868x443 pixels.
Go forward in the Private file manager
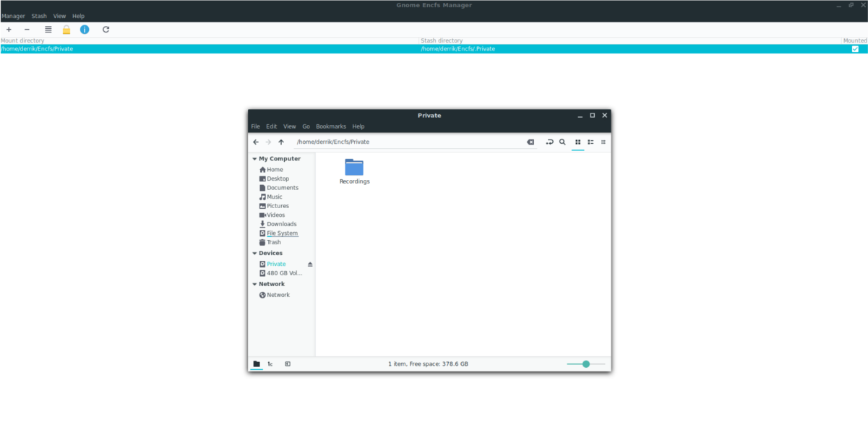[268, 142]
